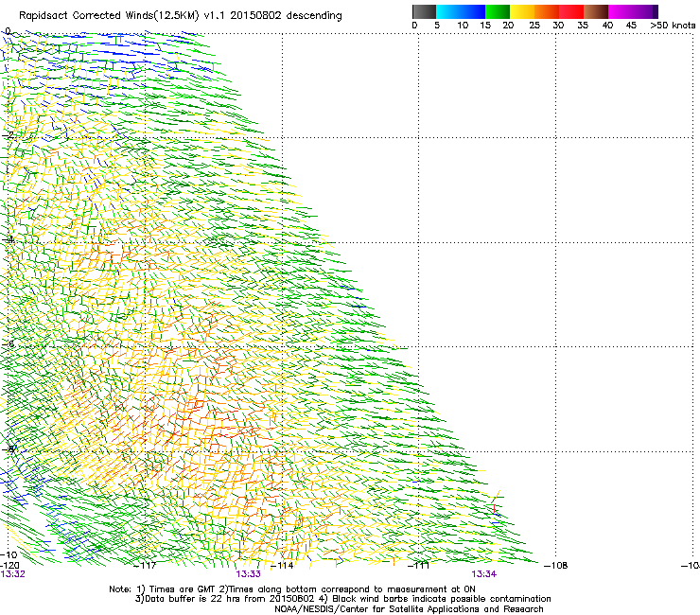Click the orange 25-30 knots color segment
700x615 pixels.
click(x=547, y=11)
